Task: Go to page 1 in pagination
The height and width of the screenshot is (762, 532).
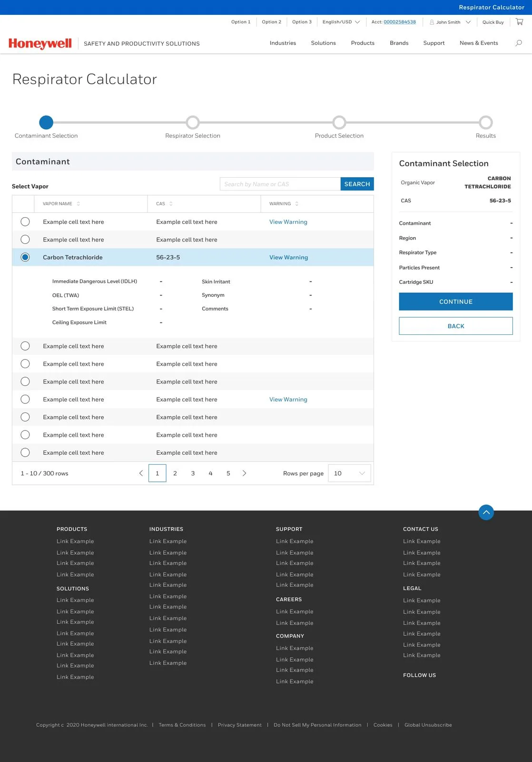Action: click(158, 473)
